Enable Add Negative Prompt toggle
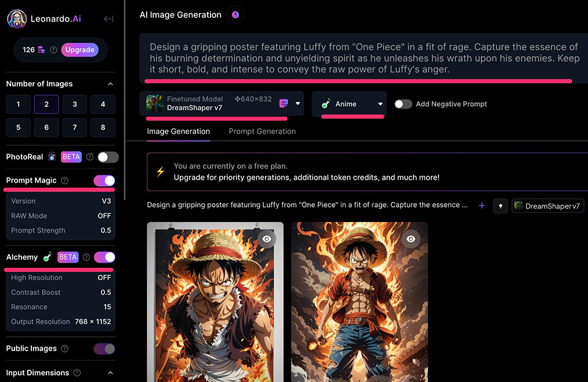The height and width of the screenshot is (382, 588). [x=403, y=104]
